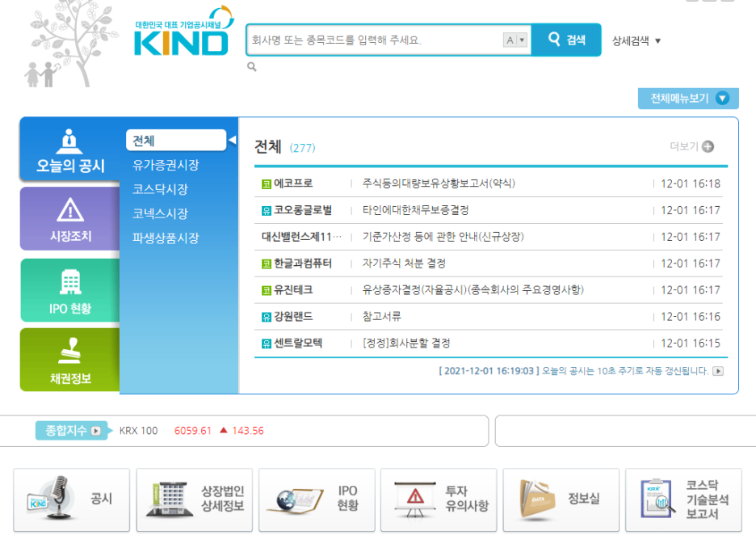Open company 코오롱글로벌
756x548 pixels.
coord(303,210)
